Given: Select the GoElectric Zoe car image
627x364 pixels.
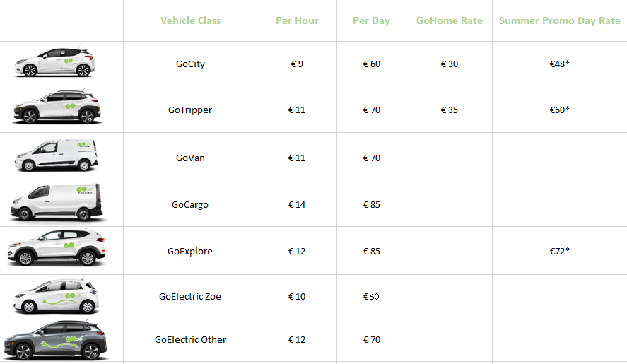Looking at the screenshot, I should (x=57, y=295).
